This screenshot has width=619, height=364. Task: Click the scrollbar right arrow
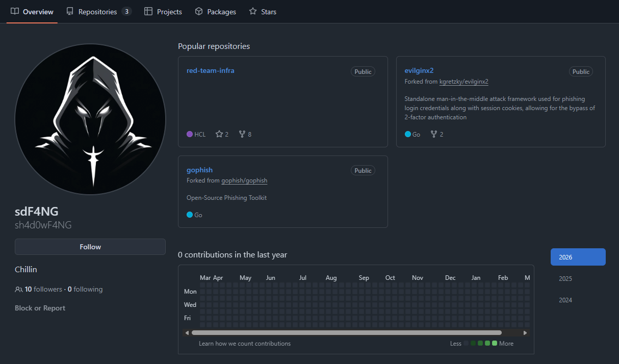[x=525, y=333]
